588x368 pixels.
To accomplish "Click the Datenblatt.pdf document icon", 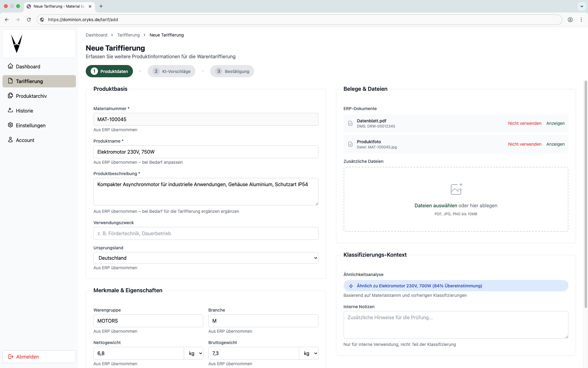I will click(350, 123).
